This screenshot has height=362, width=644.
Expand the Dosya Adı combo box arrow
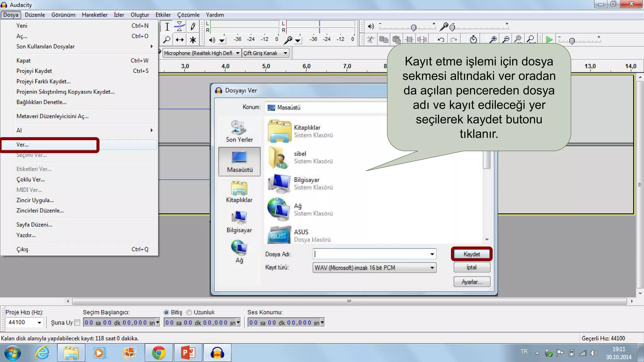pos(432,254)
